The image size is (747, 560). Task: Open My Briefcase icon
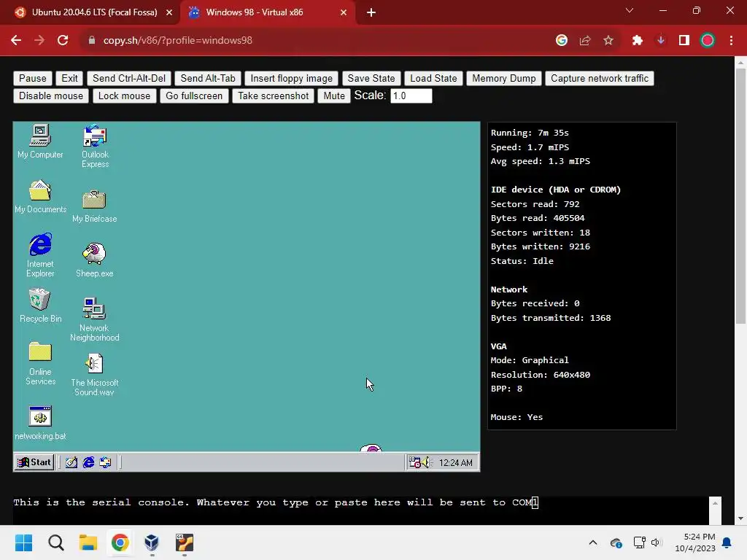pos(94,206)
